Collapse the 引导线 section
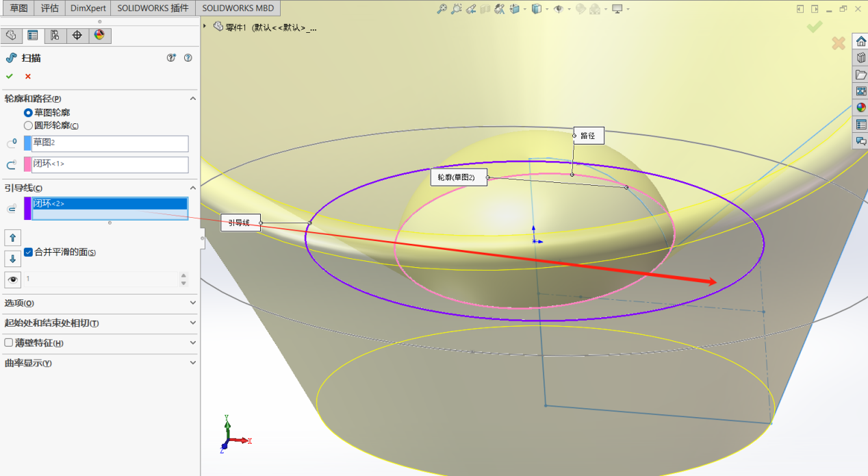Image resolution: width=868 pixels, height=476 pixels. click(x=193, y=188)
